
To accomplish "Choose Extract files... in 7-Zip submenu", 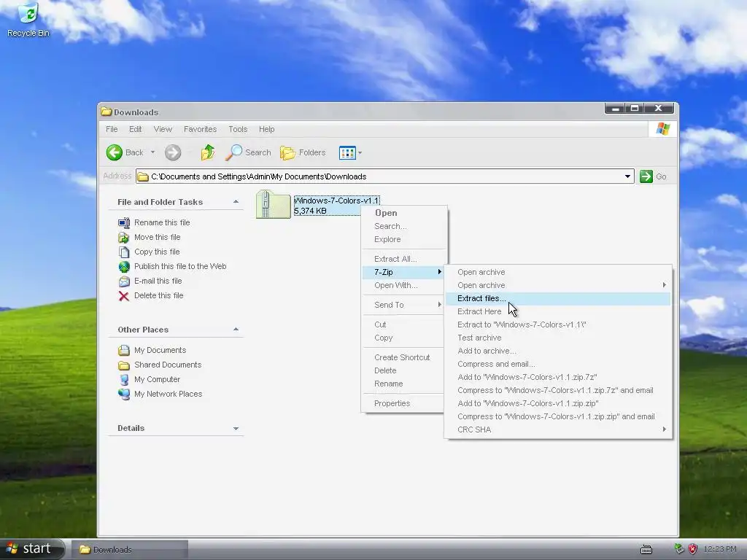I will tap(558, 298).
